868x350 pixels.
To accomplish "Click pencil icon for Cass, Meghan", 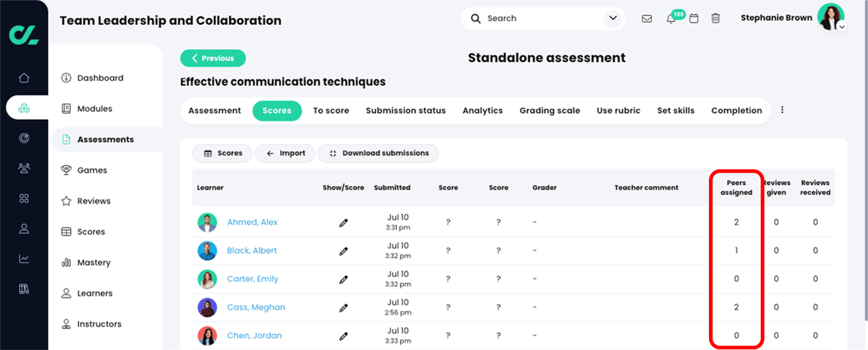I will click(x=344, y=308).
